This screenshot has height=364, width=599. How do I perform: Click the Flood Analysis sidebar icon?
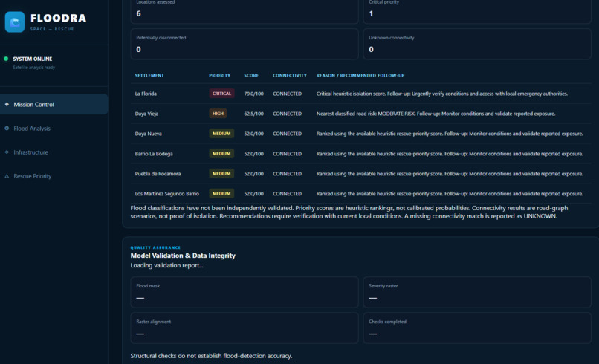tap(7, 129)
